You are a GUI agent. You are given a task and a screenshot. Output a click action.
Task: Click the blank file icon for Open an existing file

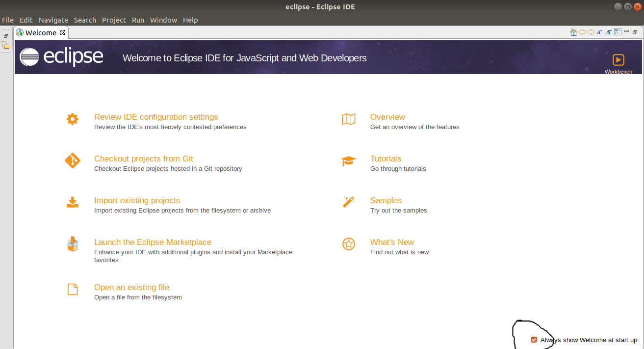click(x=73, y=290)
